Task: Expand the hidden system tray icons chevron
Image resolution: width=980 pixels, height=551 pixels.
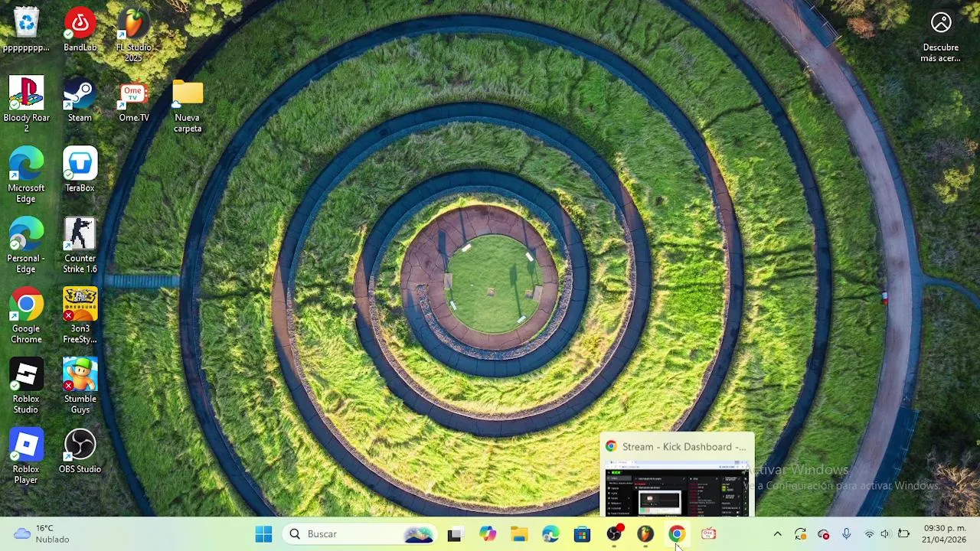Action: [777, 534]
